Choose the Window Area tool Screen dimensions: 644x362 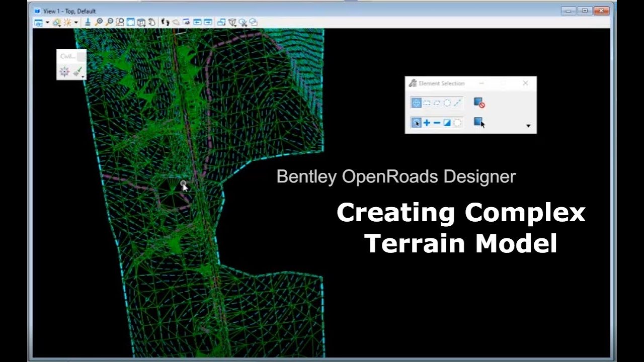120,22
